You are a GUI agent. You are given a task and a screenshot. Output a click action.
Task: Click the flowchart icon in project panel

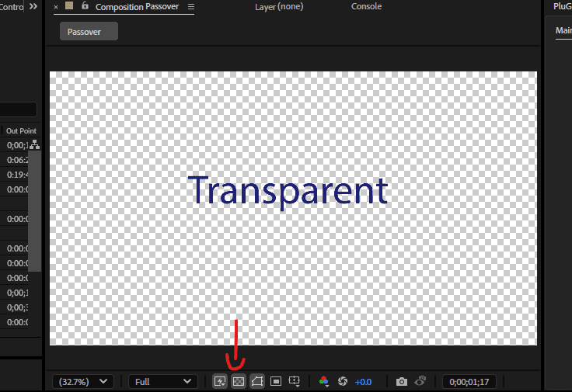click(x=34, y=145)
